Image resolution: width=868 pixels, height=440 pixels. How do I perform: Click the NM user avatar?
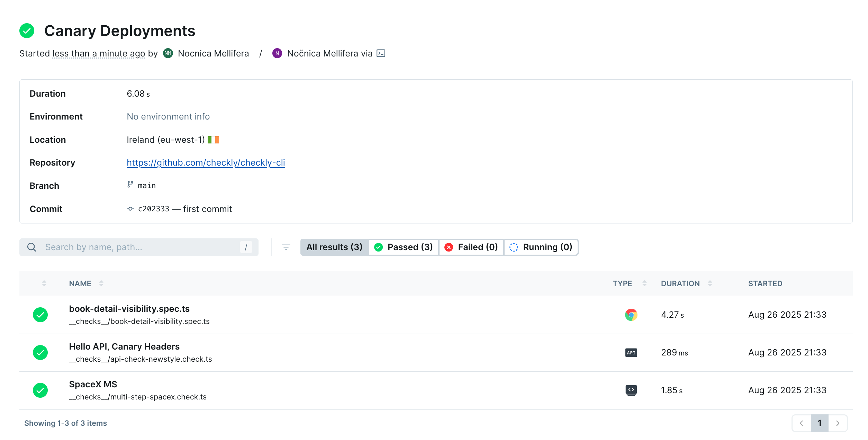coord(168,53)
